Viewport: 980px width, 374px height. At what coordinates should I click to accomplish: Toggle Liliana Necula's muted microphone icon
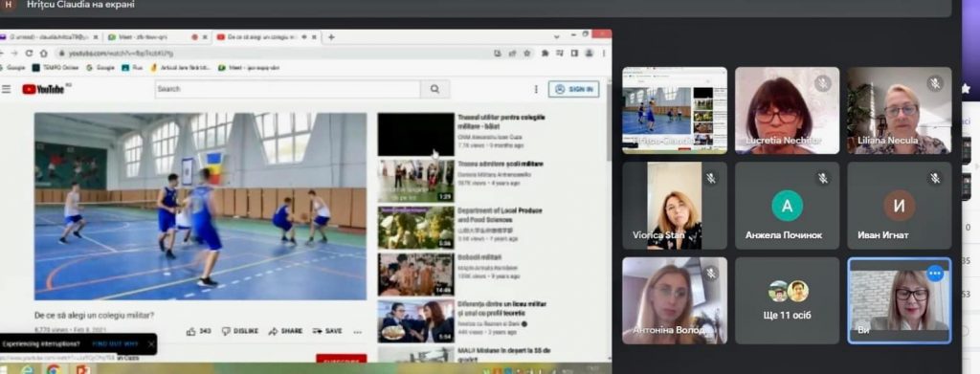point(935,83)
